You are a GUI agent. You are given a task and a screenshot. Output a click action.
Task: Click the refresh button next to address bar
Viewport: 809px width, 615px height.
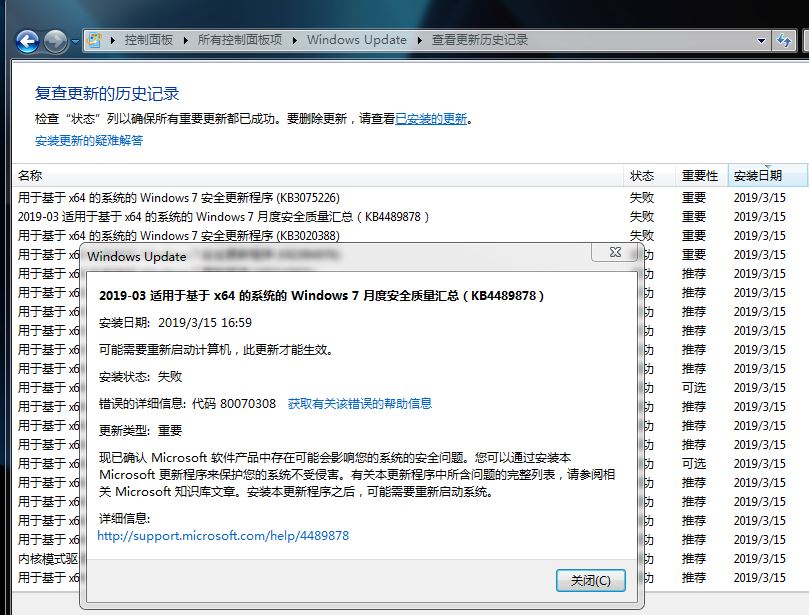tap(784, 40)
